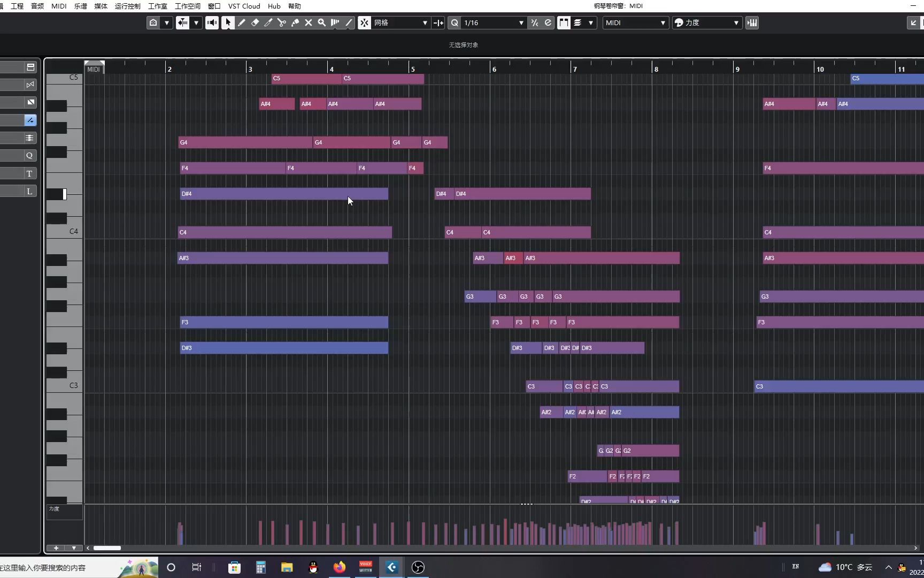Open the 乐谱 menu
Viewport: 924px width, 578px height.
point(80,6)
